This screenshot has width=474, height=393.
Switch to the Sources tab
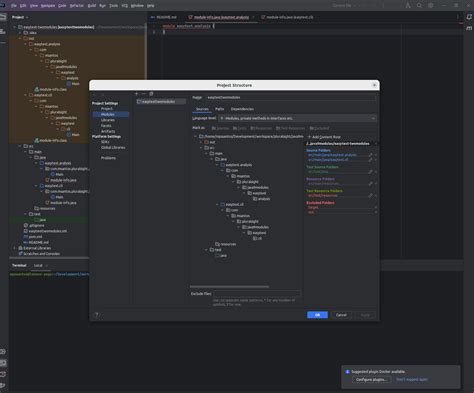202,109
